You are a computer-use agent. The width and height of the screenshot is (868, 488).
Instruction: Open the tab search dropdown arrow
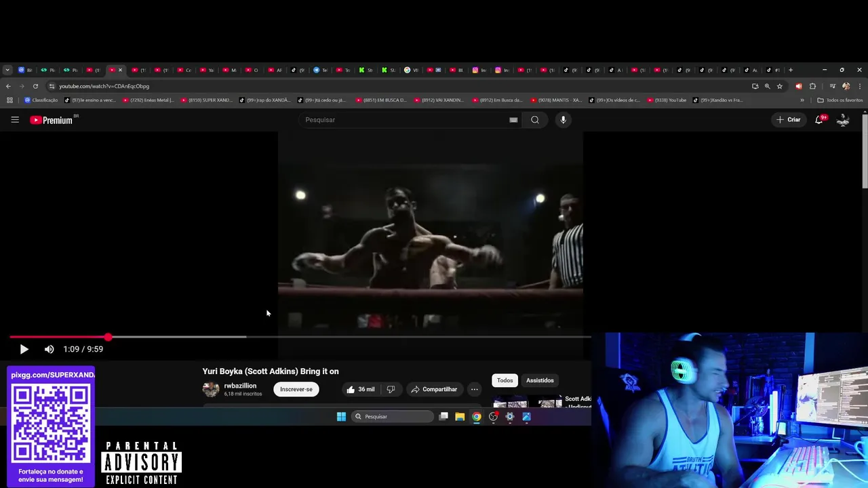point(7,70)
